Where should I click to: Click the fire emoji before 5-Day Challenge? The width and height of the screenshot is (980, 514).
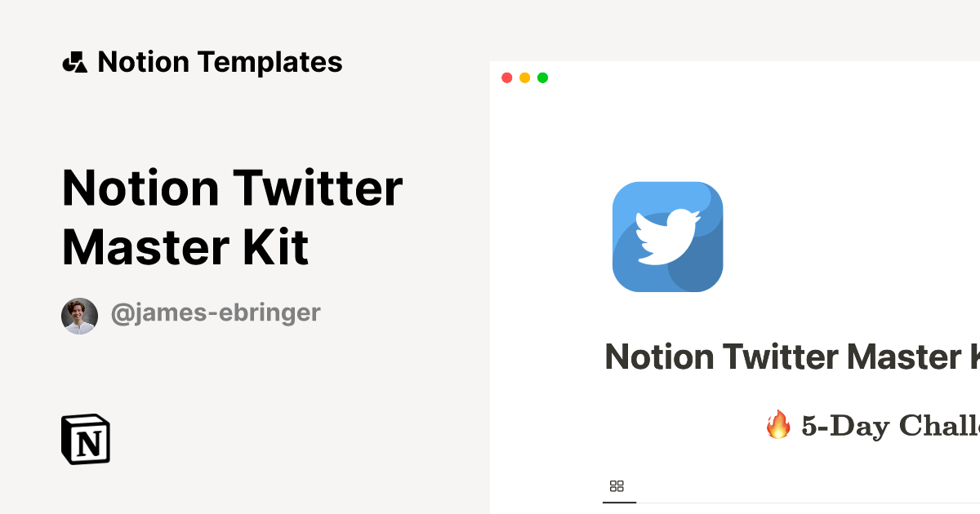point(778,425)
